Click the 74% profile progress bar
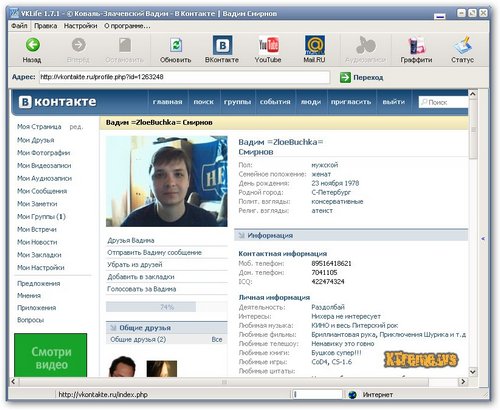Viewport: 500px width, 410px height. pos(167,307)
